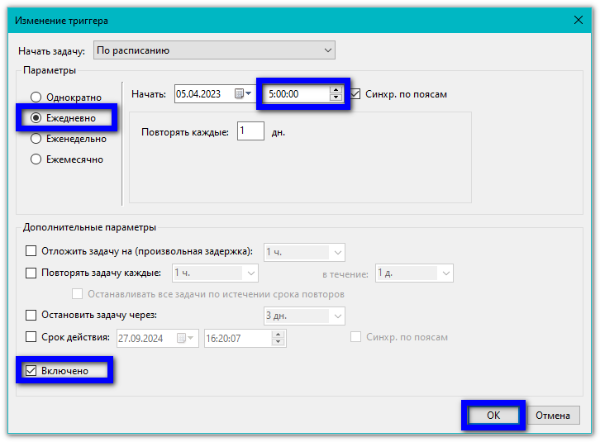This screenshot has height=442, width=600.
Task: Choose the Еженедельно schedule option
Action: [37, 138]
